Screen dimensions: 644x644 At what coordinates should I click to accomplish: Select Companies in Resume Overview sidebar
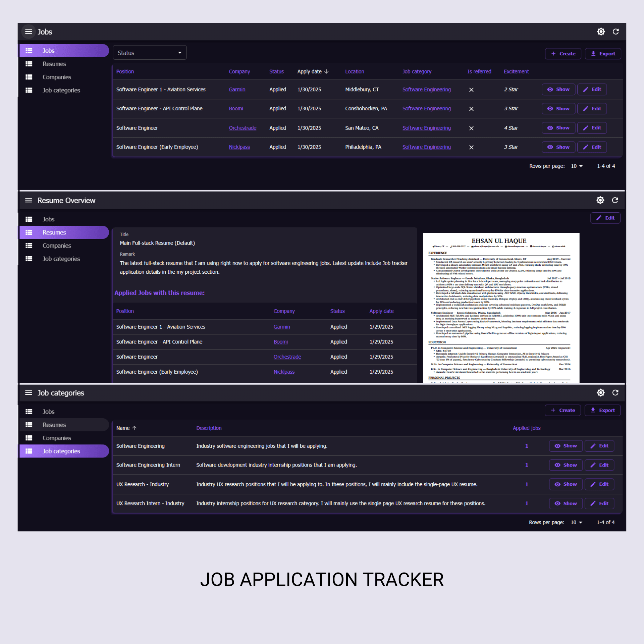(x=64, y=246)
